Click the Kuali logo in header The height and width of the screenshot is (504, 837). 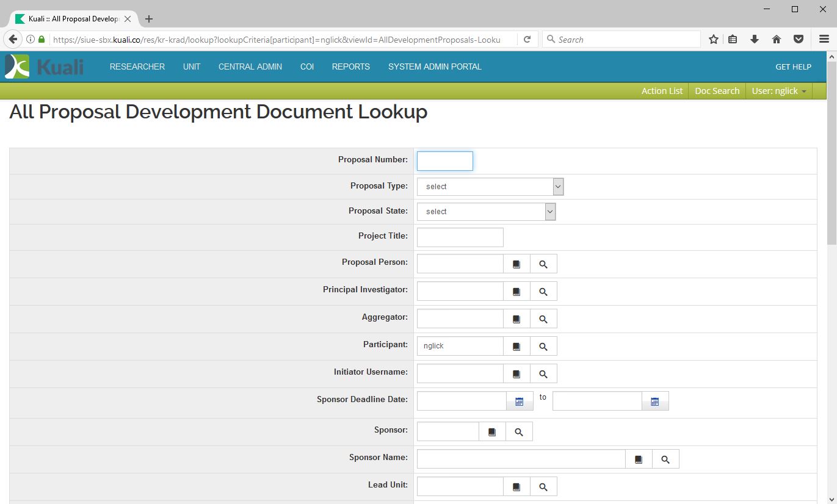44,67
